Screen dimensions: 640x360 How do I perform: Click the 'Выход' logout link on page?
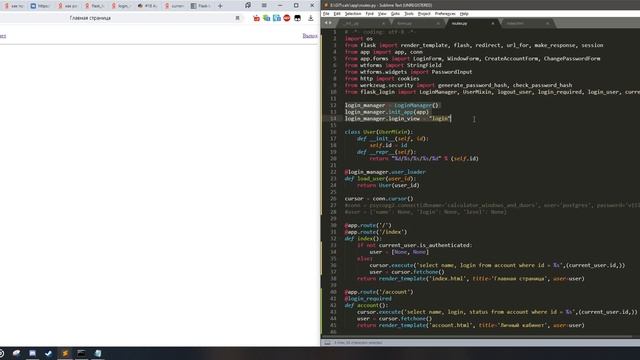pos(310,36)
